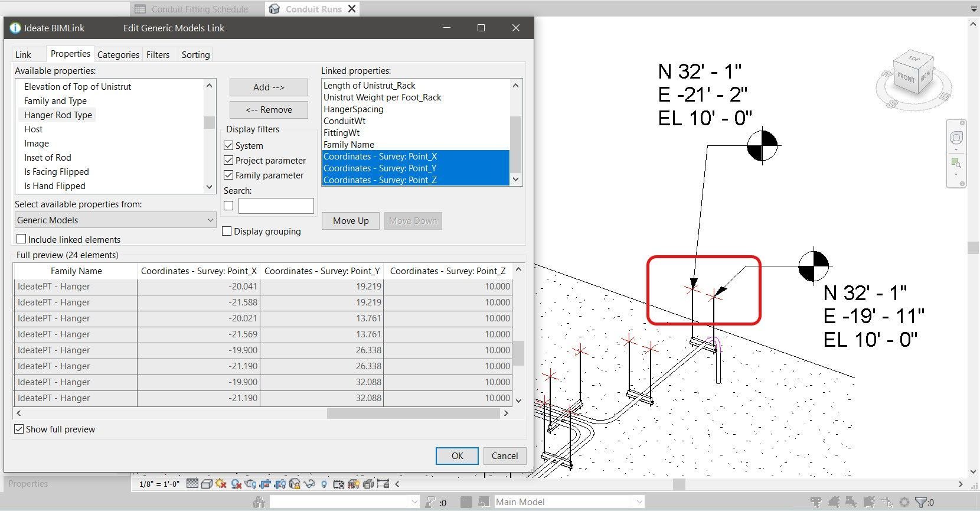The height and width of the screenshot is (511, 980).
Task: Toggle Reveal Hidden Elements lightbulb icon
Action: pyautogui.click(x=324, y=484)
